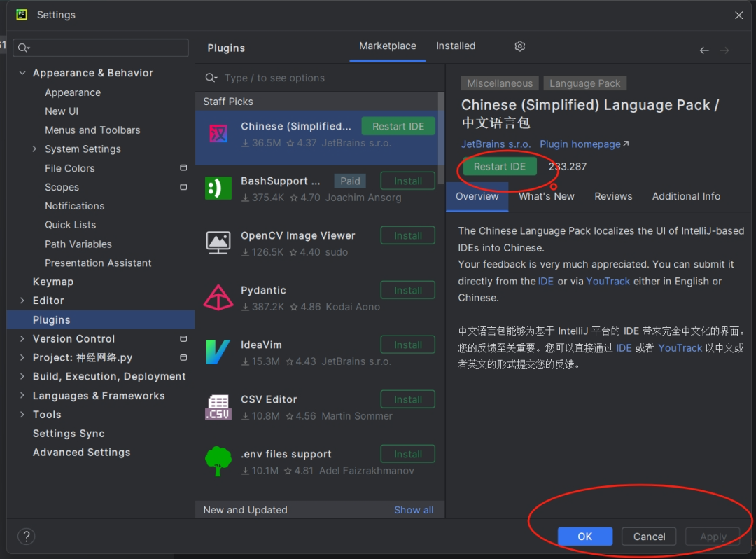This screenshot has height=559, width=756.
Task: Select the Appearance settings page
Action: tap(73, 92)
